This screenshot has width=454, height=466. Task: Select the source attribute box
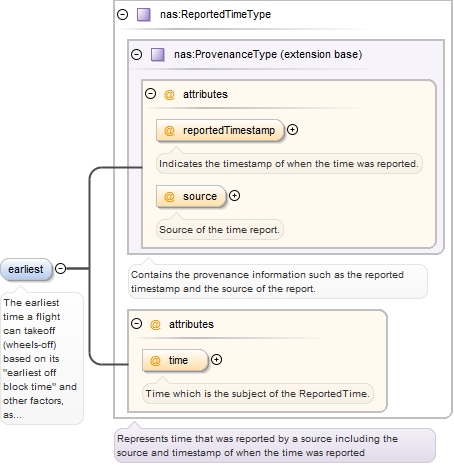[191, 196]
